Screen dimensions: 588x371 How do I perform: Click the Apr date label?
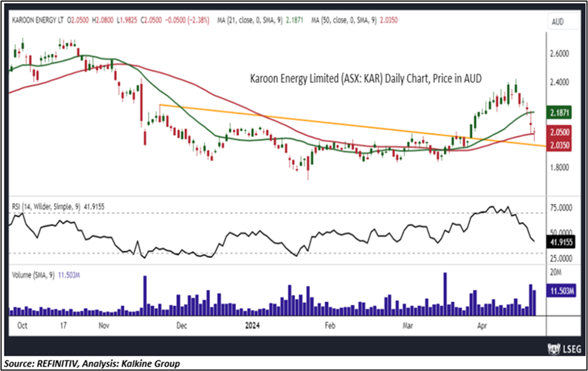pos(482,325)
